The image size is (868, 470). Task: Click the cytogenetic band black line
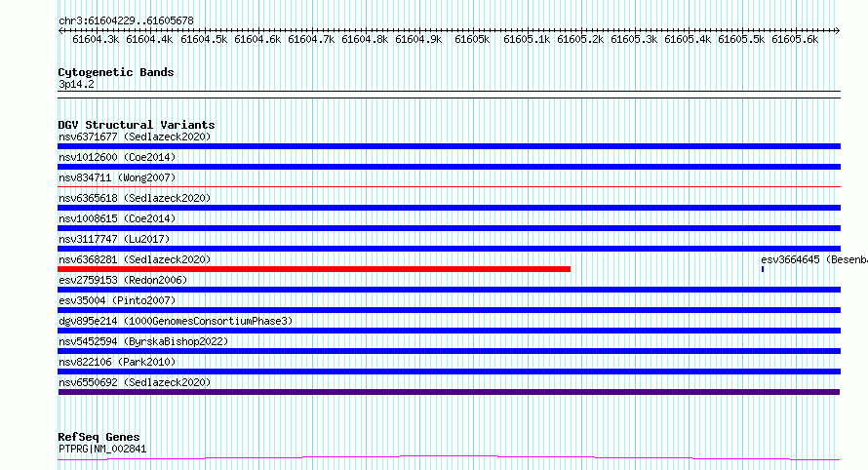[449, 95]
